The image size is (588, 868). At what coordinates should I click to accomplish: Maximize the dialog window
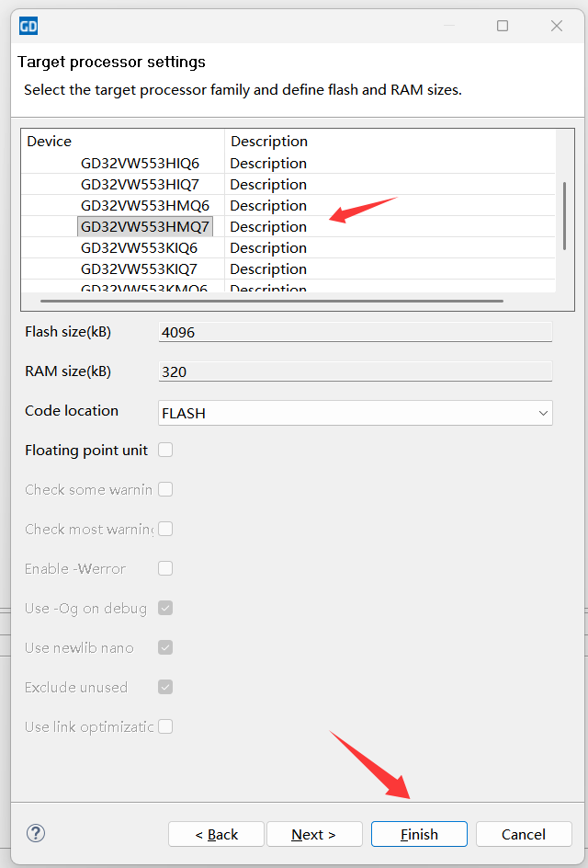(503, 26)
